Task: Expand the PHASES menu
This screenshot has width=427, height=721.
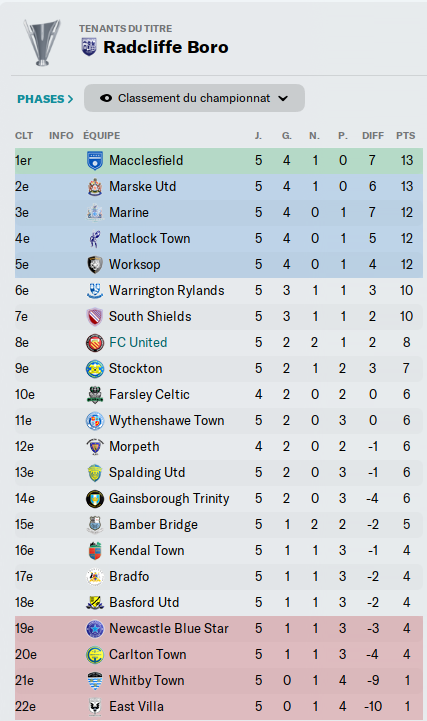Action: [x=45, y=99]
